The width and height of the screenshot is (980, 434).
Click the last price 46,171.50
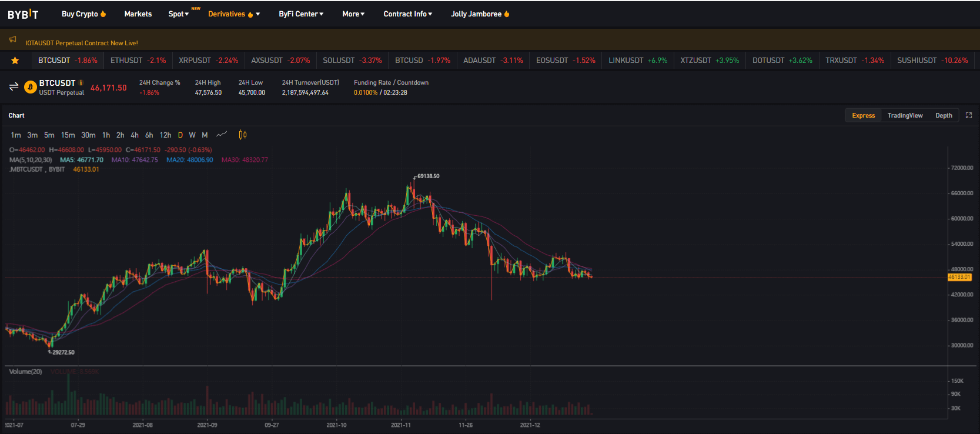click(109, 88)
